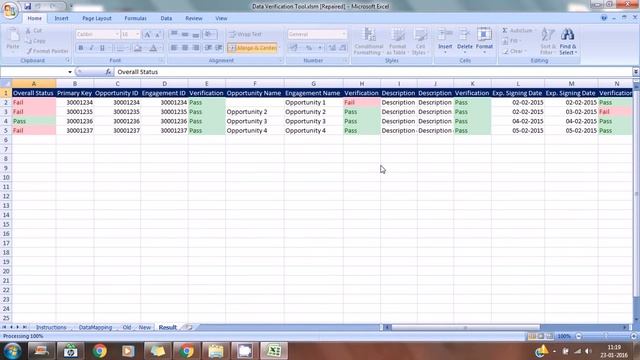The height and width of the screenshot is (360, 640).
Task: Switch to Page Layout view in status bar
Action: point(541,336)
